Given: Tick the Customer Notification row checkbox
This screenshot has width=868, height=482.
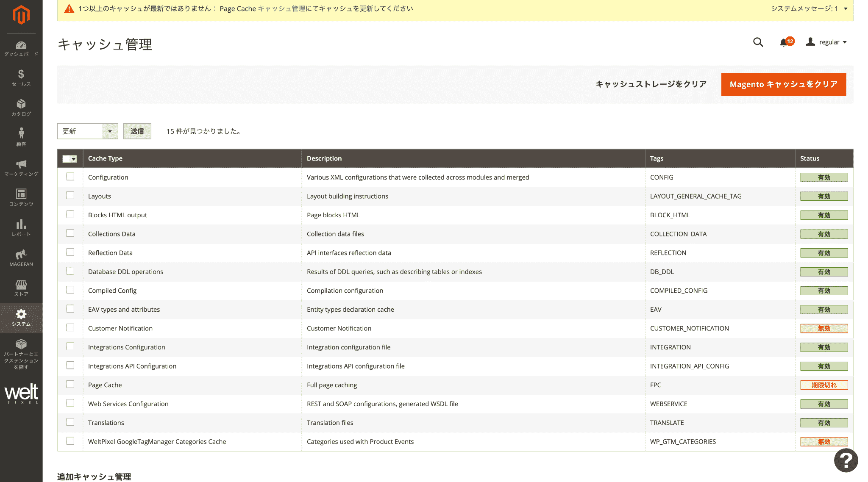Looking at the screenshot, I should [70, 327].
